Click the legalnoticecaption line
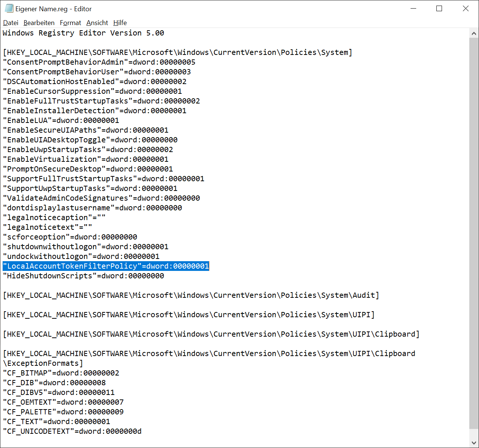This screenshot has width=479, height=448. point(54,217)
